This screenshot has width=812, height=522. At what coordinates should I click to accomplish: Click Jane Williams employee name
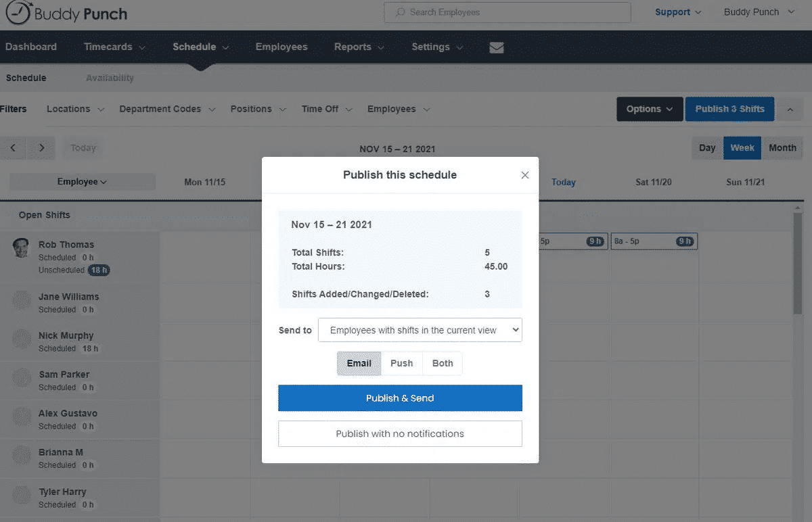tap(69, 297)
